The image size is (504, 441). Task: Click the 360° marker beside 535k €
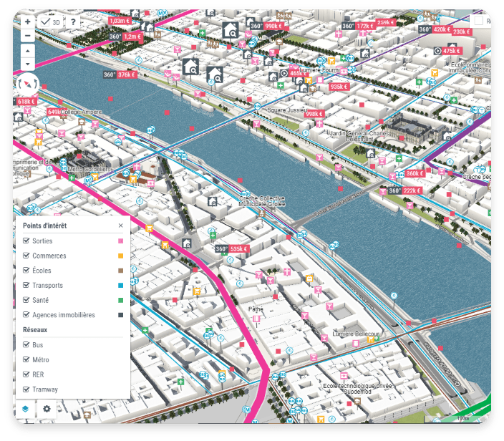[x=222, y=249]
